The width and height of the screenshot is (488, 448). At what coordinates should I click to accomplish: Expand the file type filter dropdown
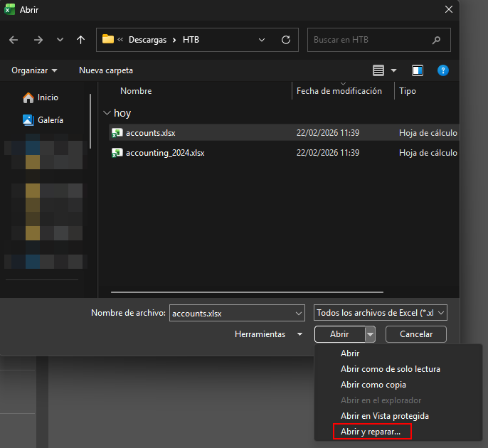coord(380,313)
